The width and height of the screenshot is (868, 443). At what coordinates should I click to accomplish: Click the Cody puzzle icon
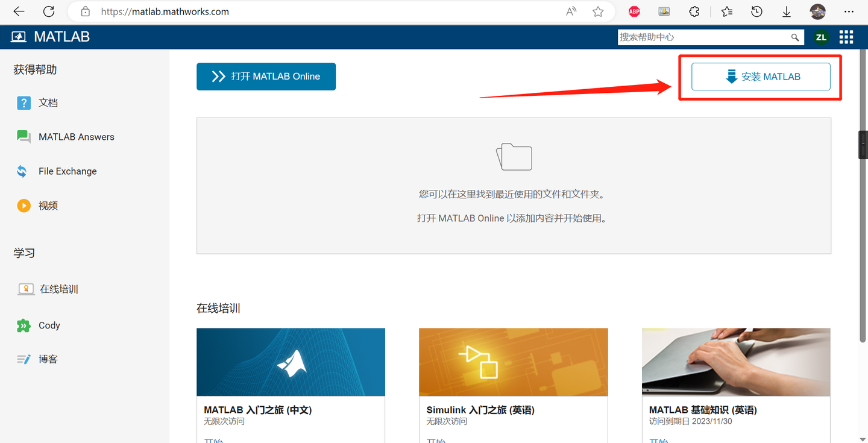tap(24, 325)
